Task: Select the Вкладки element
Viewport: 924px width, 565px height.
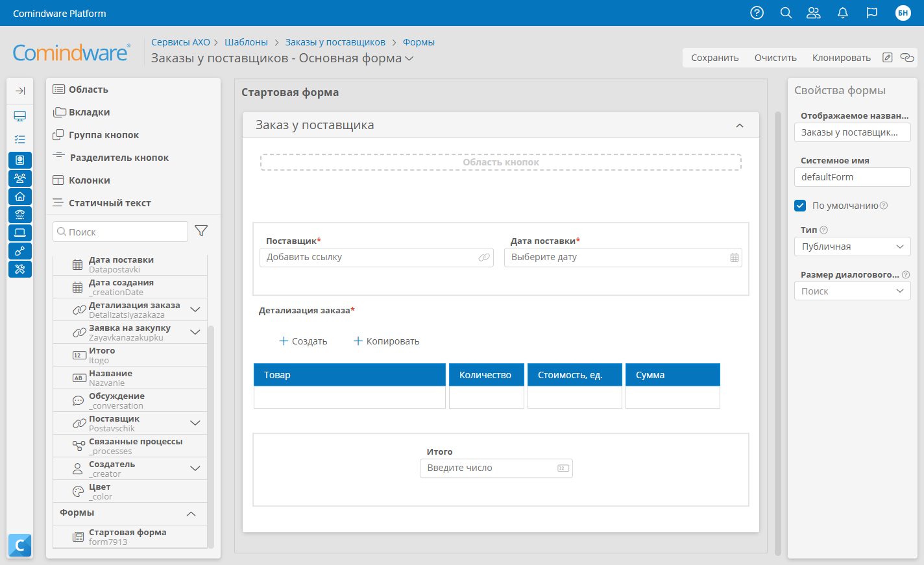Action: (81, 112)
